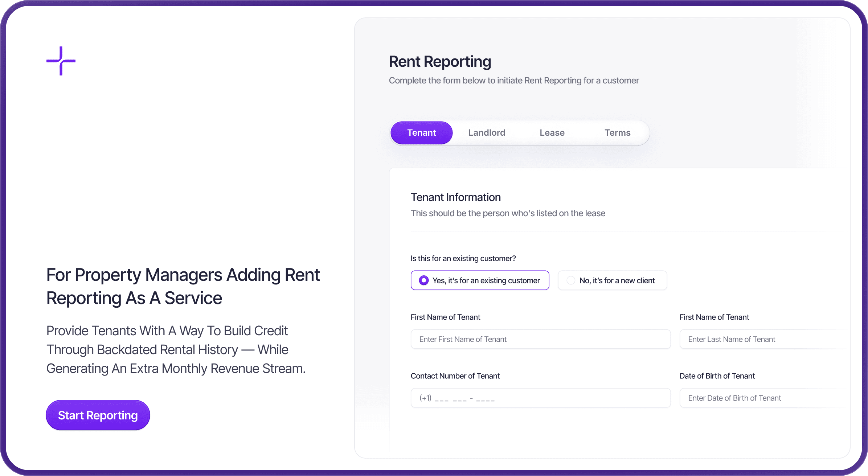Click 'This should be the person who's listed on the lease' text
The image size is (868, 476).
[x=508, y=213]
